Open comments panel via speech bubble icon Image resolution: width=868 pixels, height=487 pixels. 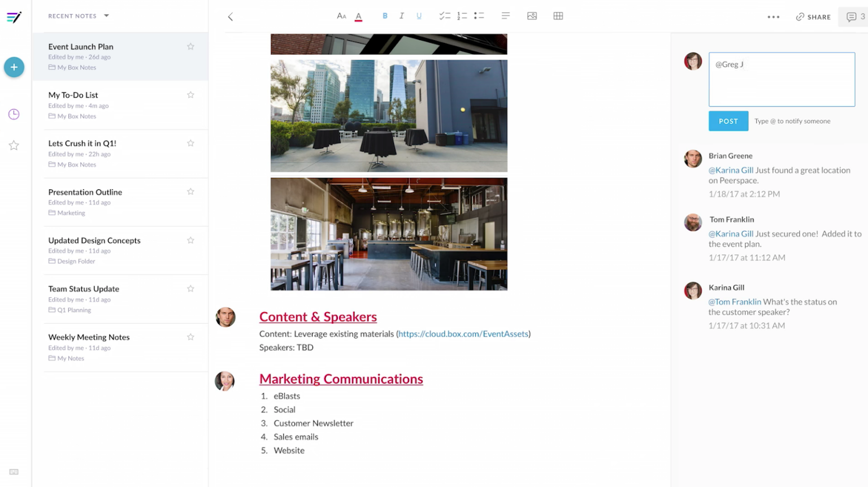click(852, 17)
